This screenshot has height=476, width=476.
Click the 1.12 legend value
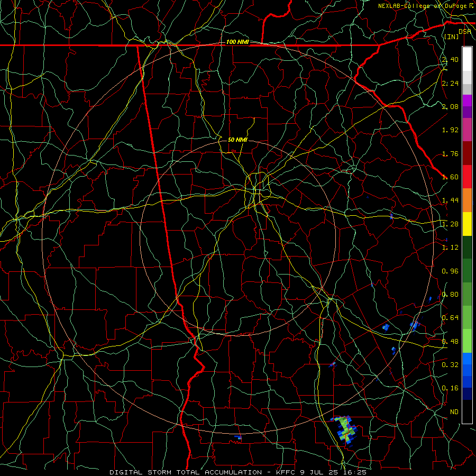tap(450, 247)
